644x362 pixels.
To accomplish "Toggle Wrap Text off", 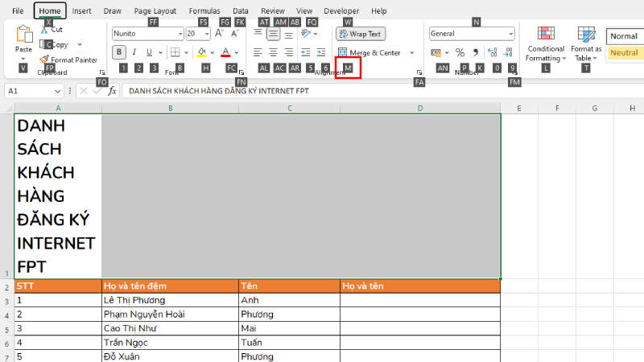I will click(x=361, y=34).
